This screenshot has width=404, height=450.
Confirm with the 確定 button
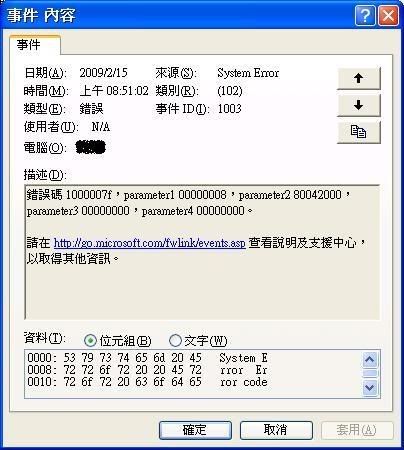pos(195,430)
